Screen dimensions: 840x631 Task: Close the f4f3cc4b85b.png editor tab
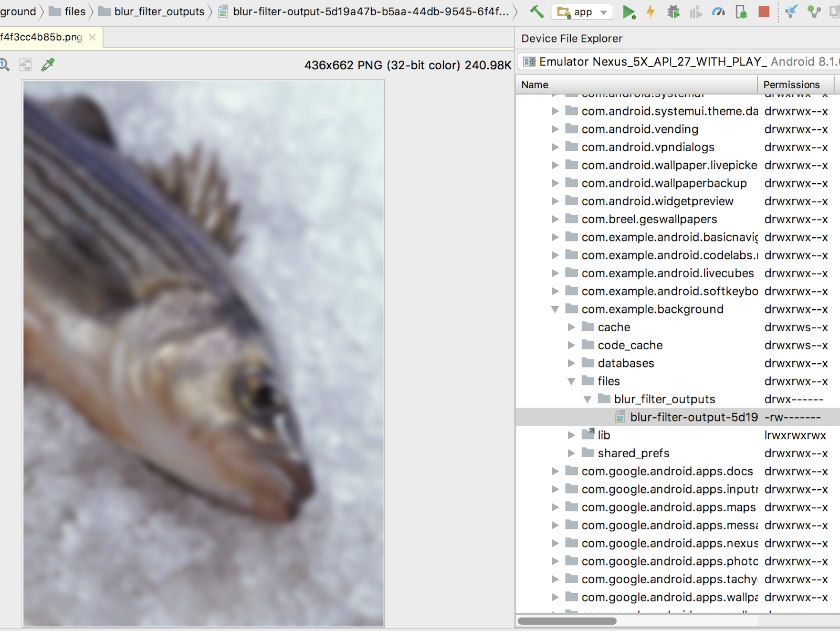click(x=92, y=37)
